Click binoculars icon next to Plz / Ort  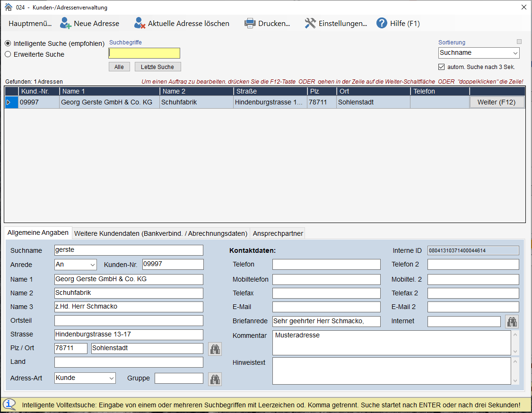215,349
